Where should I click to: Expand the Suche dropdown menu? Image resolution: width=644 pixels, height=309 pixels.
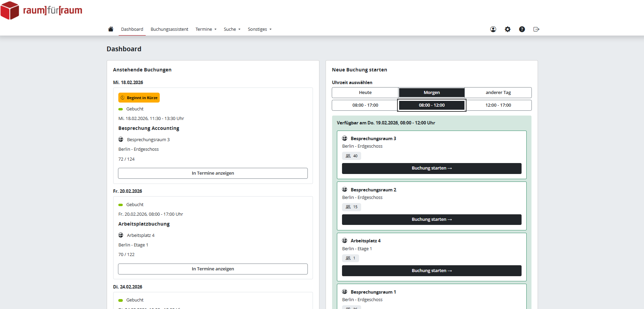[x=232, y=29]
